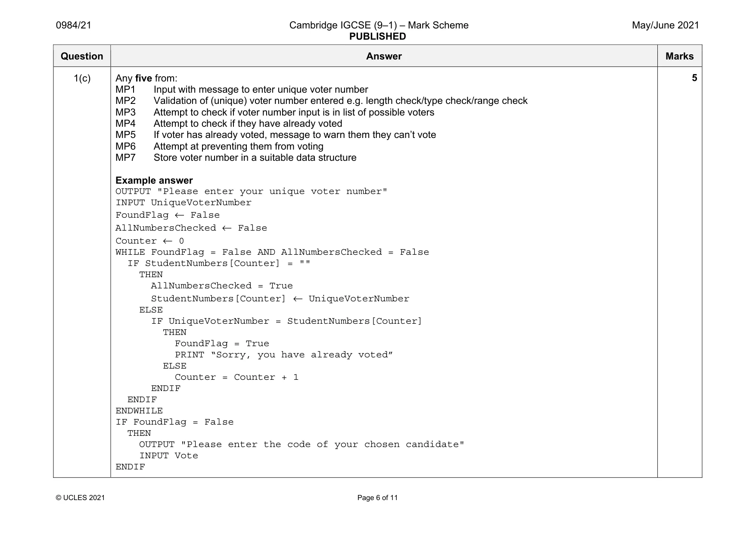This screenshot has width=756, height=535.
Task: Click "IF UniqueVoterNumber = StudentNumbers[Counter]" line
Action: tap(286, 321)
